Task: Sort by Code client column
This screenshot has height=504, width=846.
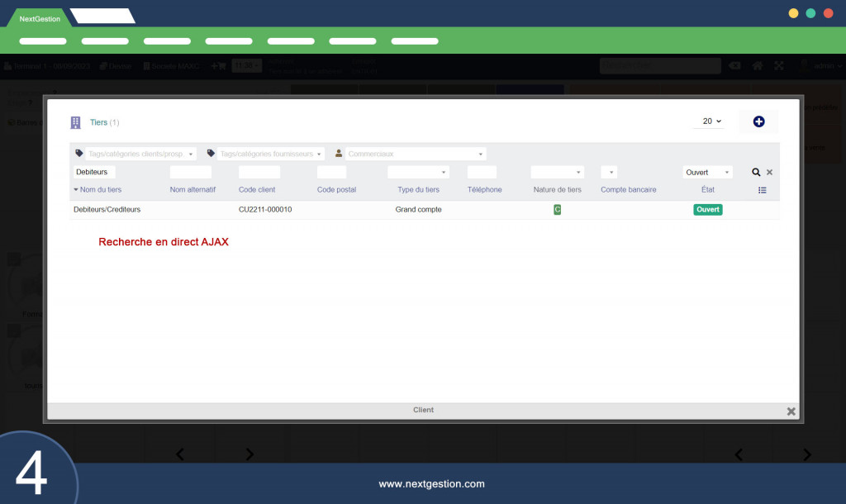Action: tap(257, 189)
